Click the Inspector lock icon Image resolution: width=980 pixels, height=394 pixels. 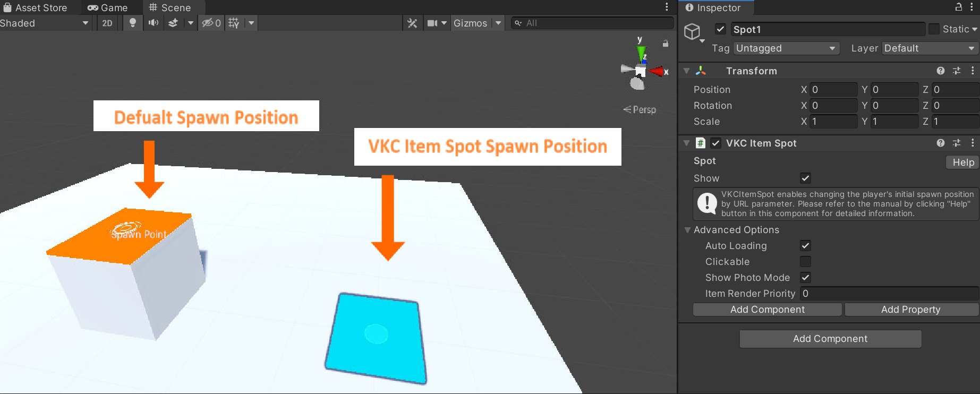click(x=959, y=7)
